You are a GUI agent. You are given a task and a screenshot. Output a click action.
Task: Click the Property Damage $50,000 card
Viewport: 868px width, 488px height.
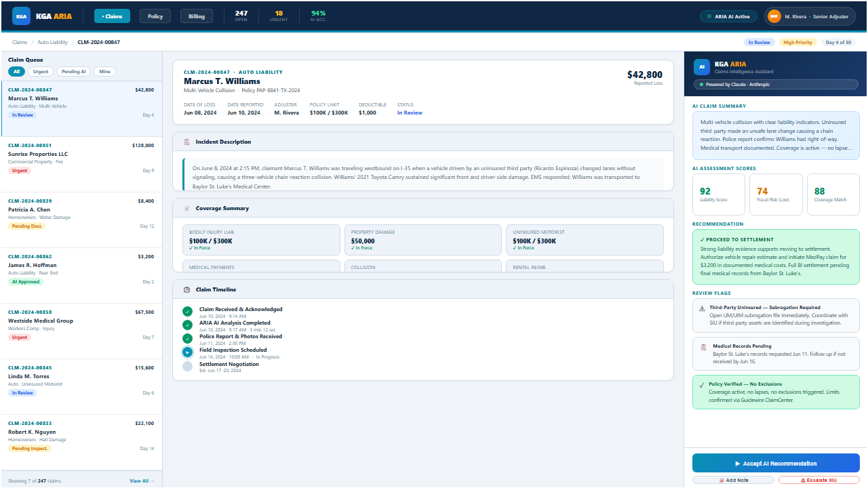[423, 240]
